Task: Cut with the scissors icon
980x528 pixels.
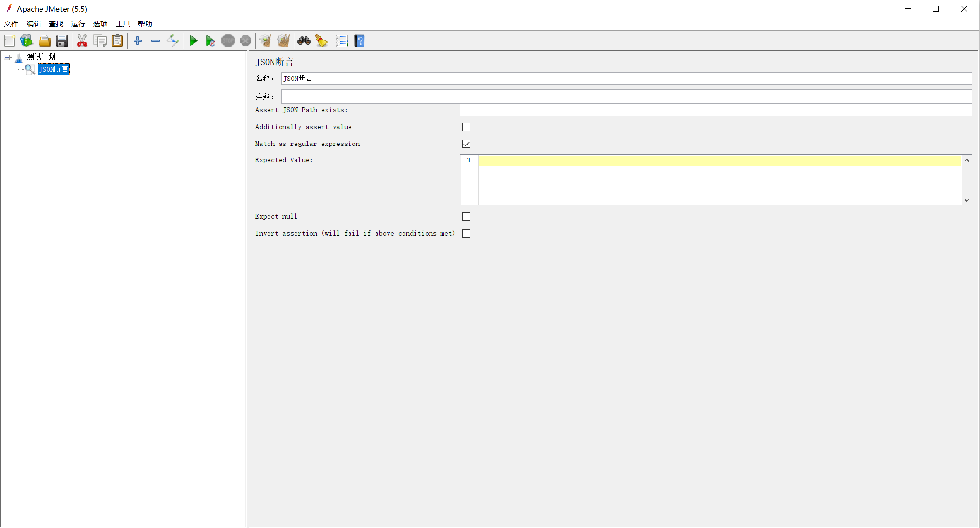Action: pos(82,41)
